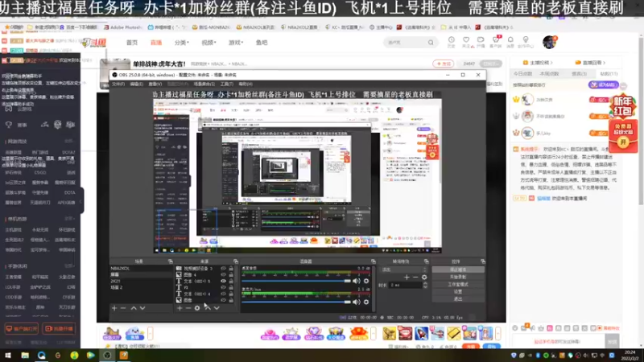
Task: Add a scene transition with the plus icon
Action: [x=407, y=278]
